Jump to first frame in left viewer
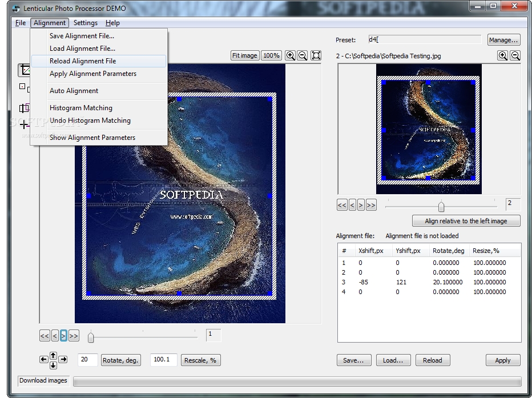The height and width of the screenshot is (398, 532). [45, 336]
